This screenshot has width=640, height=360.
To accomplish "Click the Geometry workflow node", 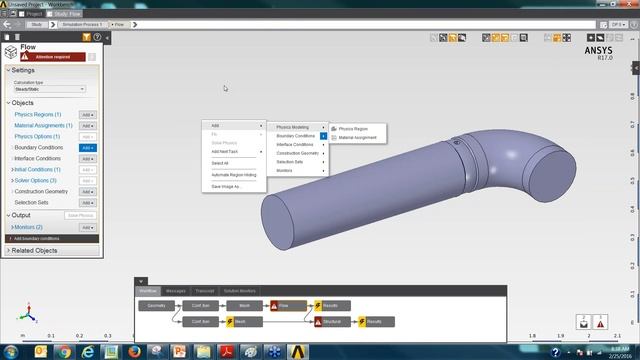I will click(x=157, y=306).
